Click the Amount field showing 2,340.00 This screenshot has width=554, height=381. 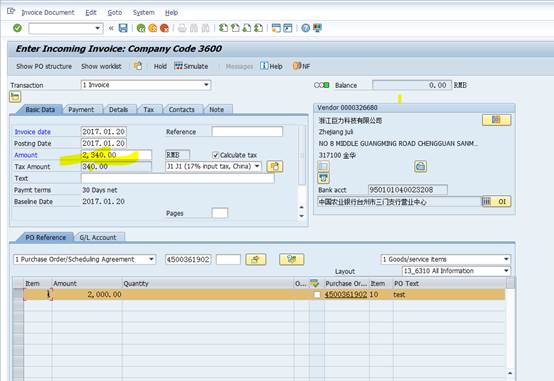click(116, 155)
